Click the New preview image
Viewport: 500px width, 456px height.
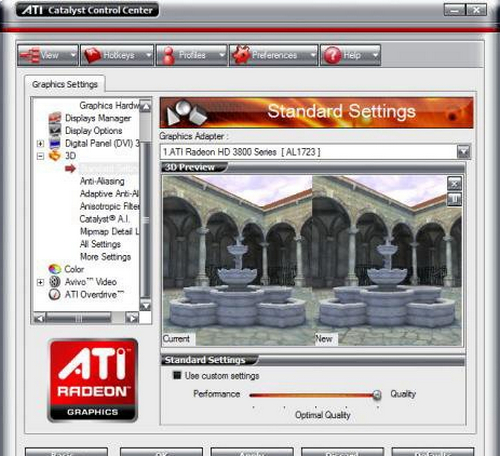387,261
